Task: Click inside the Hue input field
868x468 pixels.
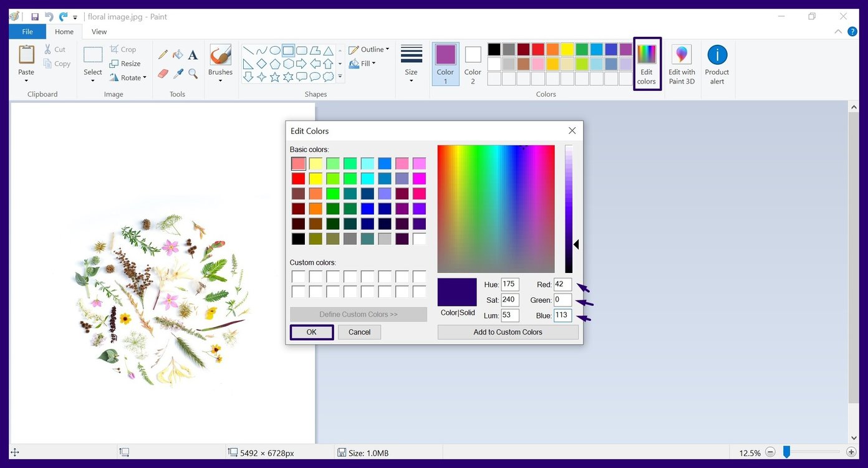Action: point(509,284)
